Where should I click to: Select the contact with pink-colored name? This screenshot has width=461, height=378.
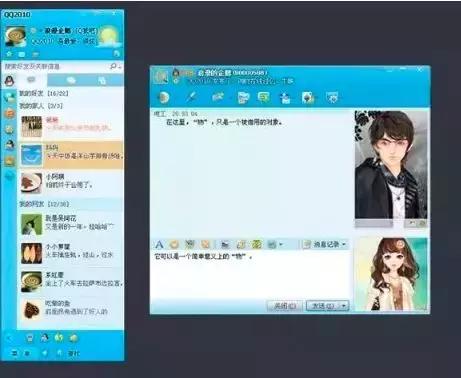click(x=70, y=127)
